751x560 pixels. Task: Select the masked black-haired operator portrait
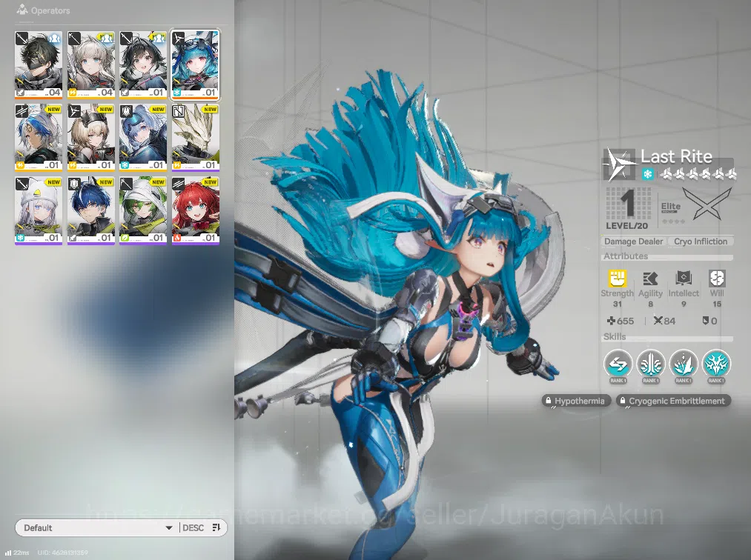coord(39,64)
